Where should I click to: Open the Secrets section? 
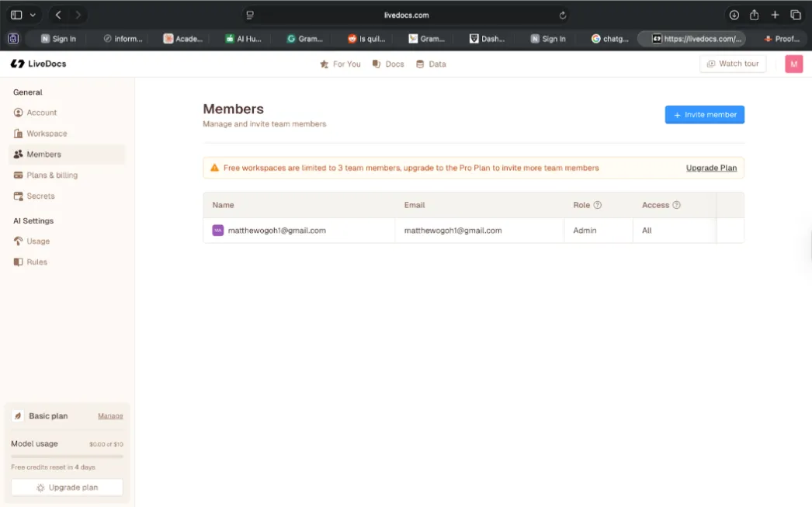[x=40, y=196]
